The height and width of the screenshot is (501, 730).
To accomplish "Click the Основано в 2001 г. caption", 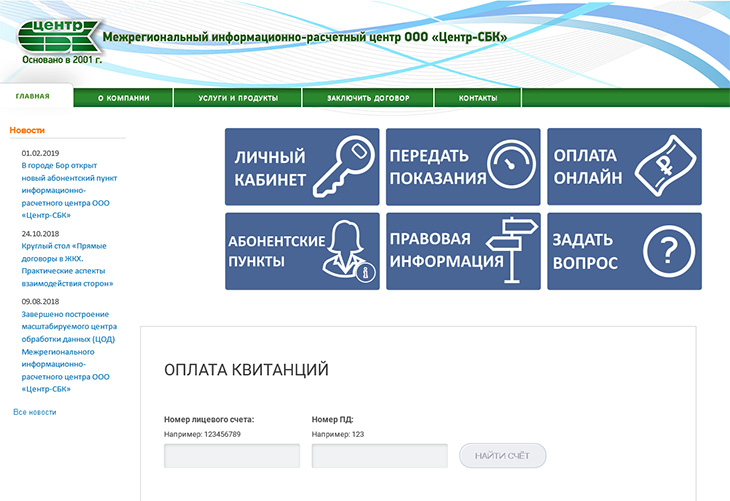I will (62, 60).
